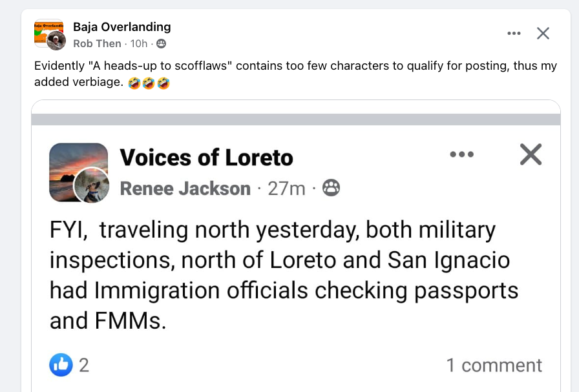Screen dimensions: 579x392
Task: Select the Renee Jackson author name
Action: [x=185, y=189]
